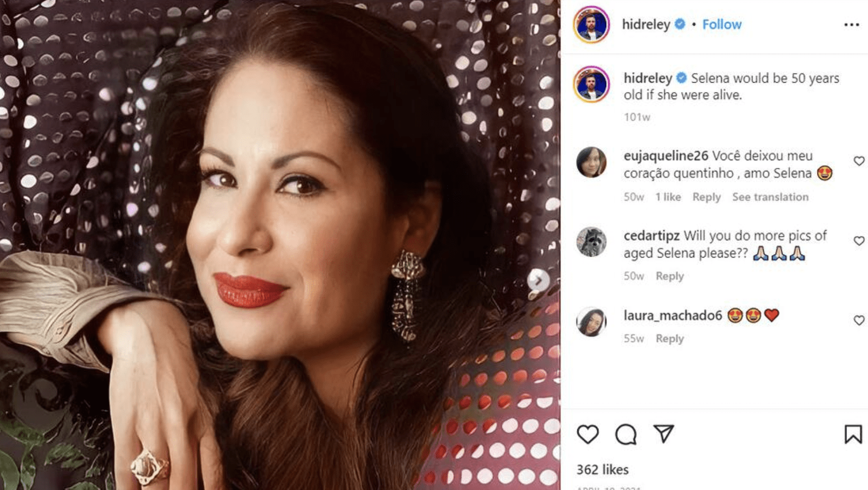Go to next photo in carousel
868x490 pixels.
(538, 280)
